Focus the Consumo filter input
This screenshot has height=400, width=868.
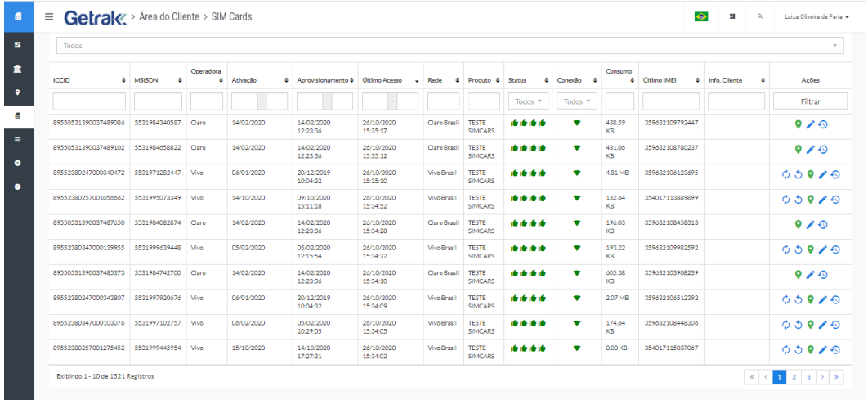620,101
